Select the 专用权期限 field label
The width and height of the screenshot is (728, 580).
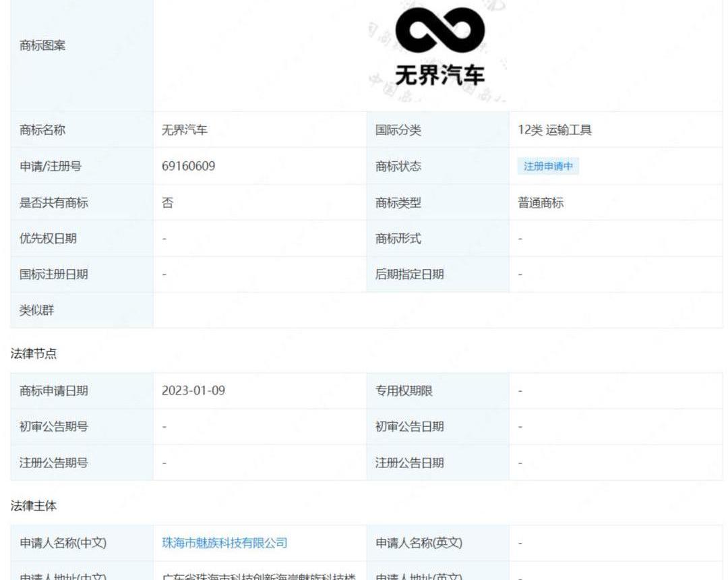(404, 390)
